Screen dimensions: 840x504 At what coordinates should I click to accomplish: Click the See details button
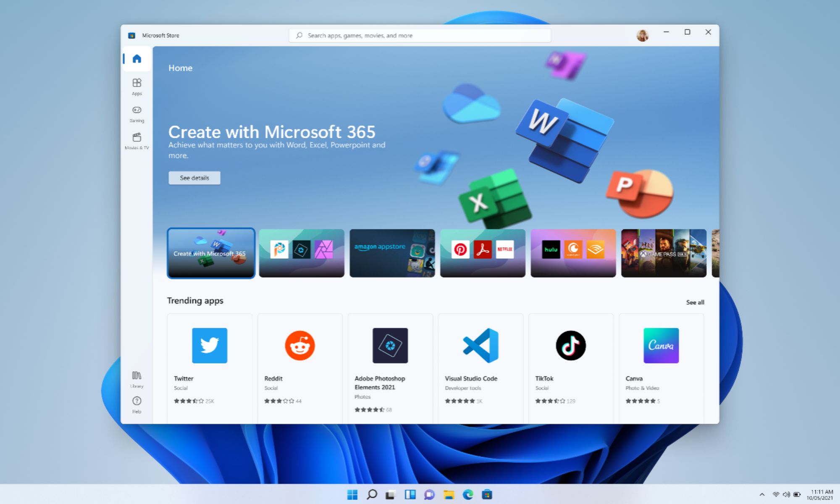click(194, 178)
